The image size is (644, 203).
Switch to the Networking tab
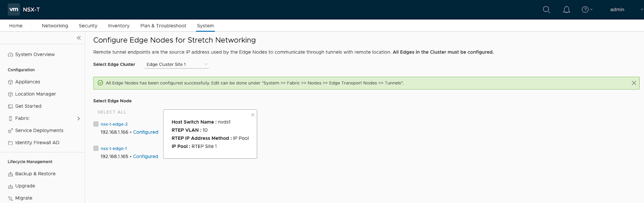click(55, 26)
